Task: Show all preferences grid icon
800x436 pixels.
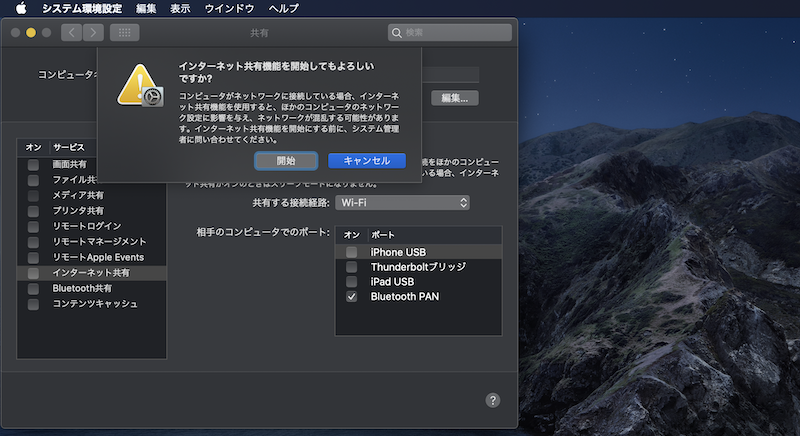Action: [x=125, y=33]
